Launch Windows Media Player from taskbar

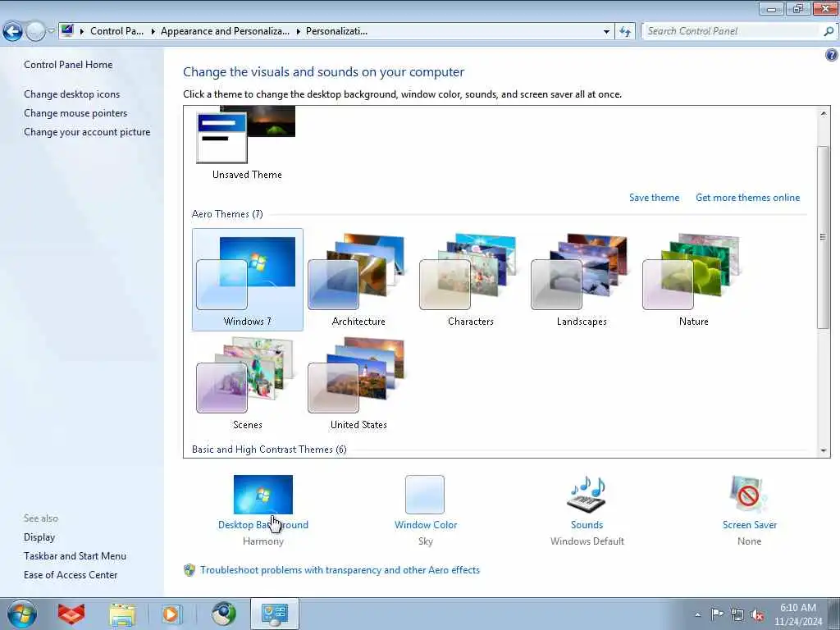171,614
